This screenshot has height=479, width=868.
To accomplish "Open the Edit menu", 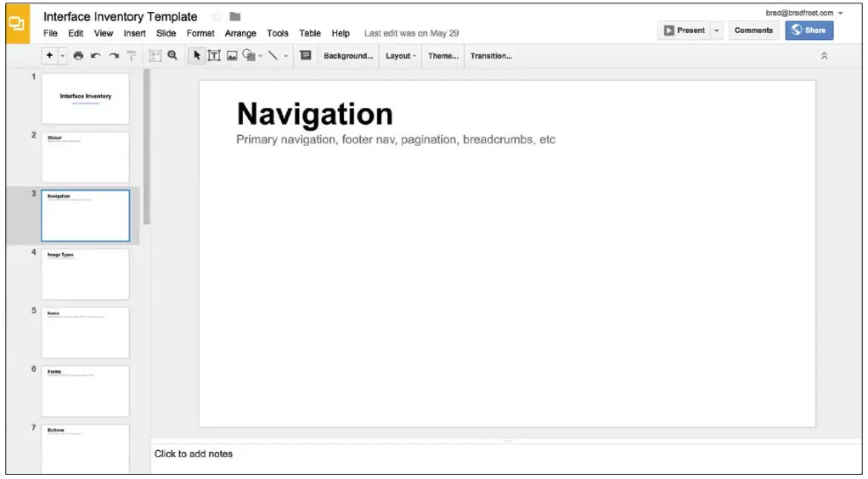I will click(x=76, y=33).
